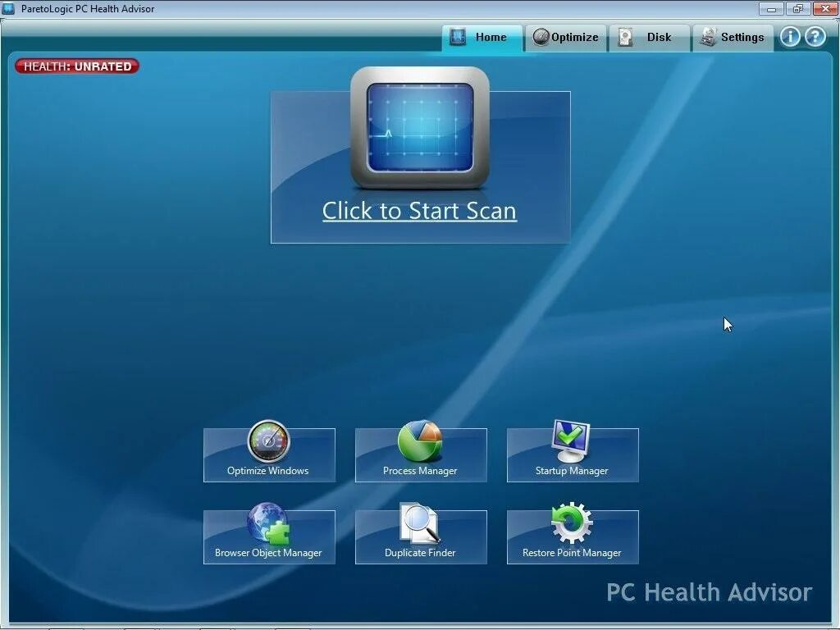840x630 pixels.
Task: Click the circular Info icon in top right
Action: click(789, 36)
